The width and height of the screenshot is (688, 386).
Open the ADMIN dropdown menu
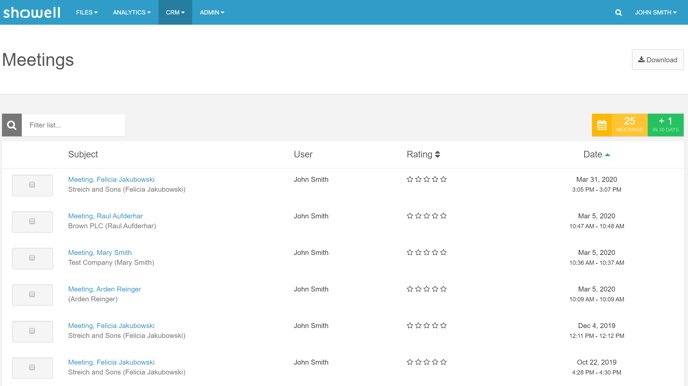coord(212,12)
